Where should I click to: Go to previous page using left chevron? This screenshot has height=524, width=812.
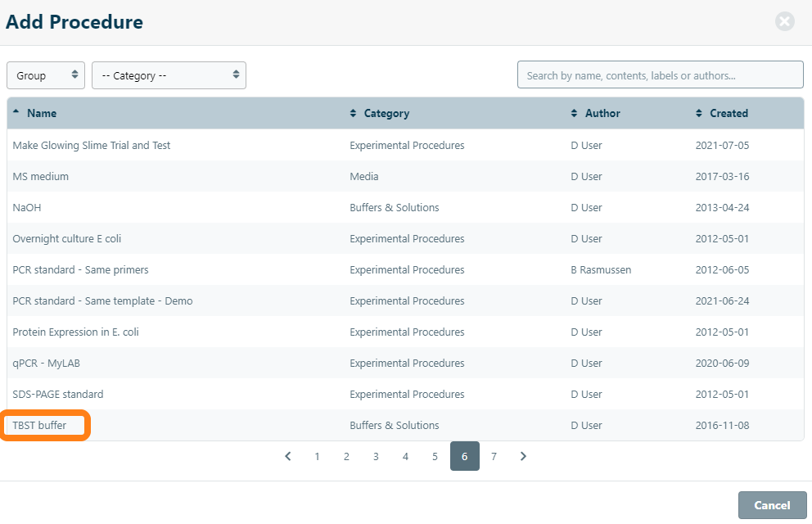(x=288, y=456)
